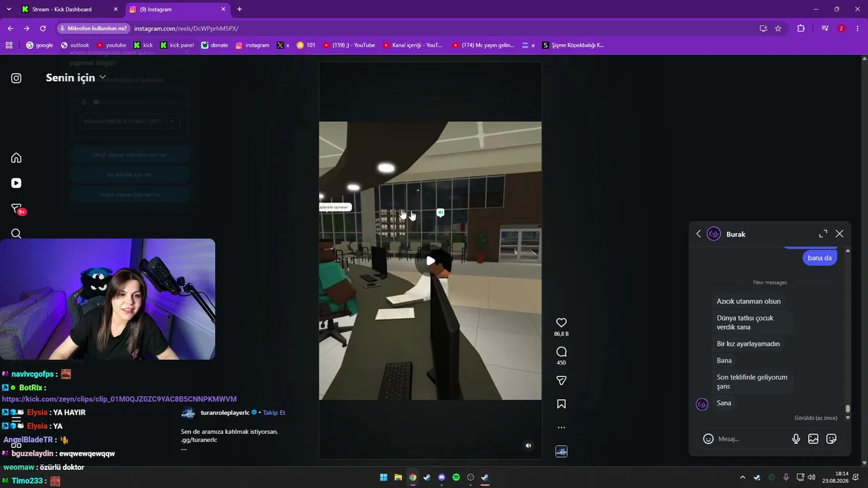The image size is (868, 488).
Task: Open the Şişme Köpekbalığı bookmark
Action: tap(573, 45)
